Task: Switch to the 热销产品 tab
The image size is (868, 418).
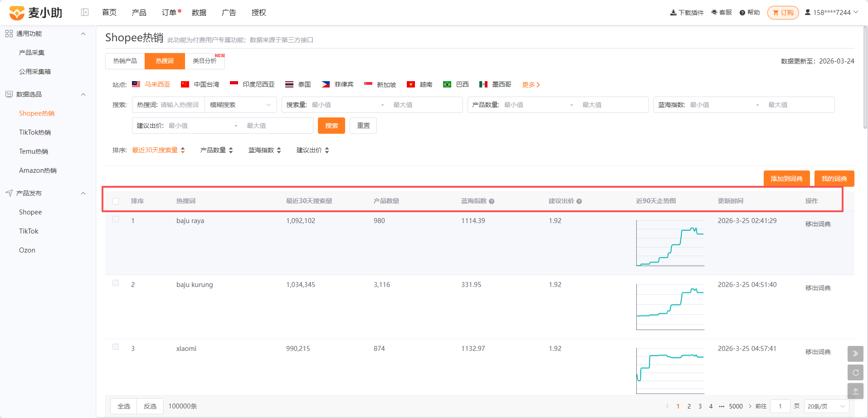Action: [x=125, y=61]
